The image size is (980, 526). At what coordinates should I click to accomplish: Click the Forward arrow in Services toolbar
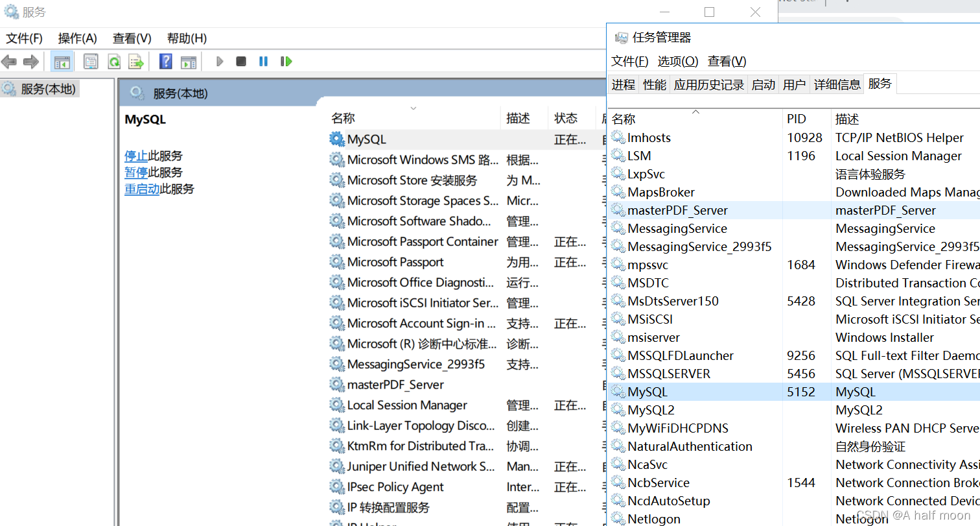30,62
